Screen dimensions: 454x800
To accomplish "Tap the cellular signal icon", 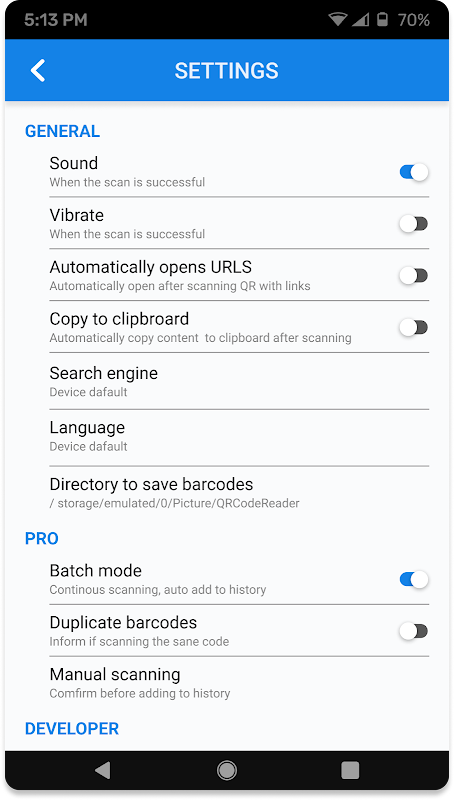I will click(x=361, y=19).
